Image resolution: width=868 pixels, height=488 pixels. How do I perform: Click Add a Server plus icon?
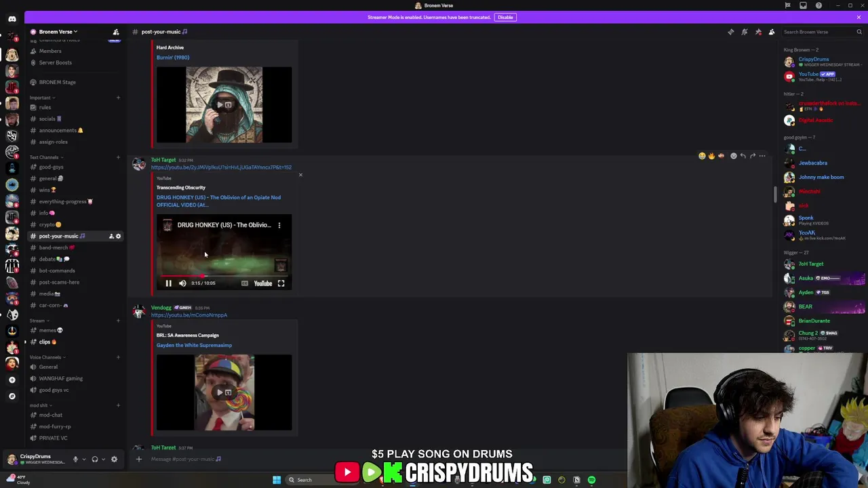[x=12, y=380]
